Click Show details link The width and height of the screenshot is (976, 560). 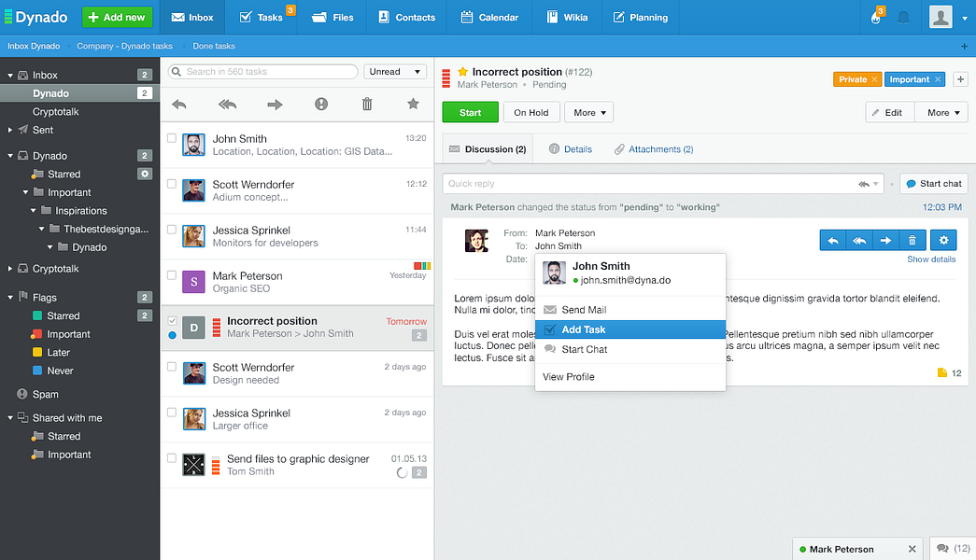931,259
